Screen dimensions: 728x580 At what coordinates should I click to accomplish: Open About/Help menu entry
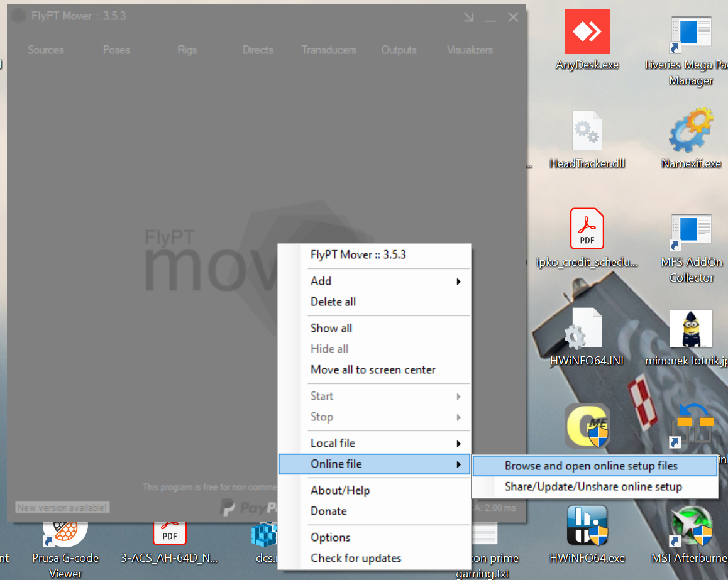pos(374,490)
